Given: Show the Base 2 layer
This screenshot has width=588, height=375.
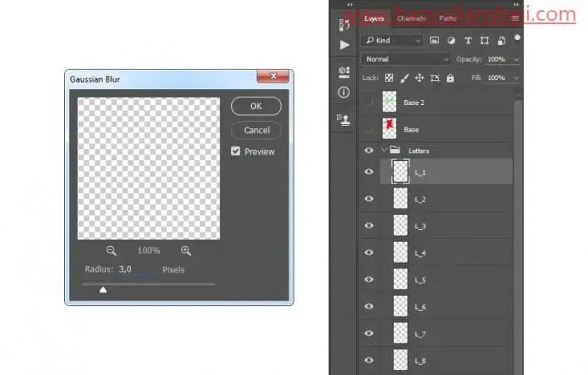Looking at the screenshot, I should [369, 102].
